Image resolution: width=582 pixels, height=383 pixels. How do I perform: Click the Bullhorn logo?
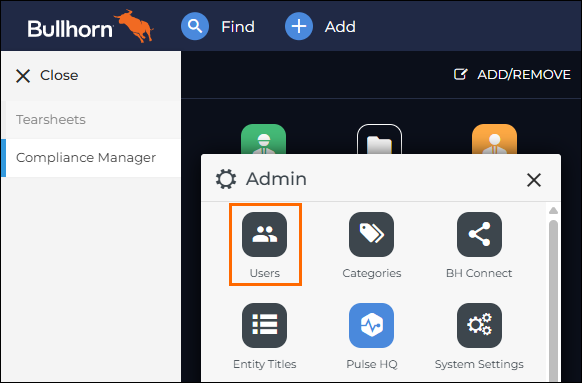point(90,26)
